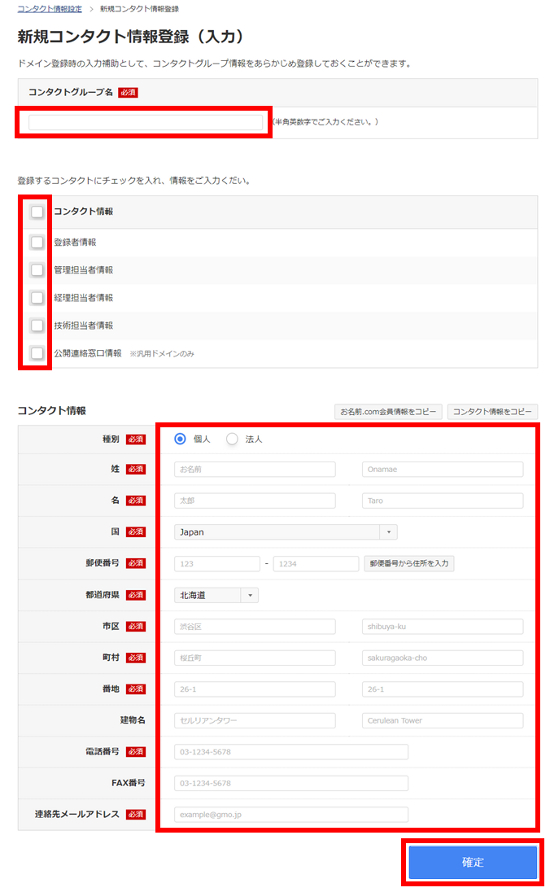550x892 pixels.
Task: Click the コンタクト情報設定 breadcrumb link
Action: 49,9
